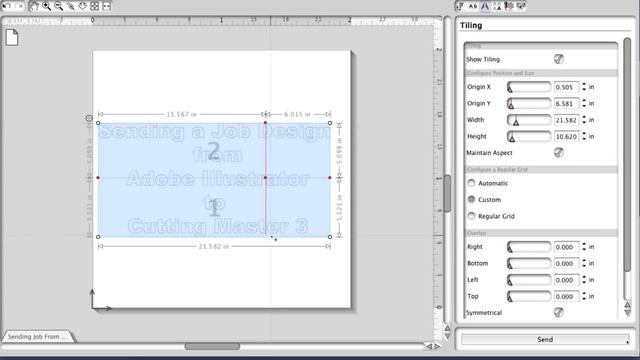Open the Ab text panel icon
The height and width of the screenshot is (360, 640).
(473, 6)
